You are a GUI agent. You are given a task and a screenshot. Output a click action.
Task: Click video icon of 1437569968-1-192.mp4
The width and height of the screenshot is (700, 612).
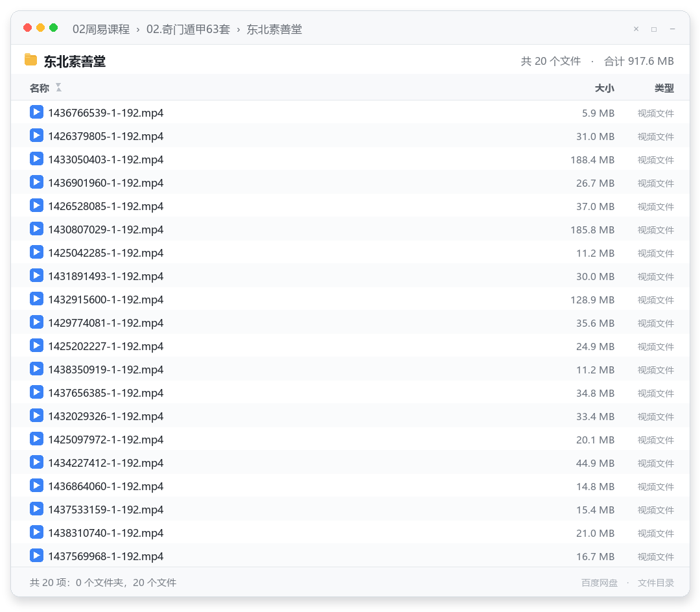coord(36,556)
